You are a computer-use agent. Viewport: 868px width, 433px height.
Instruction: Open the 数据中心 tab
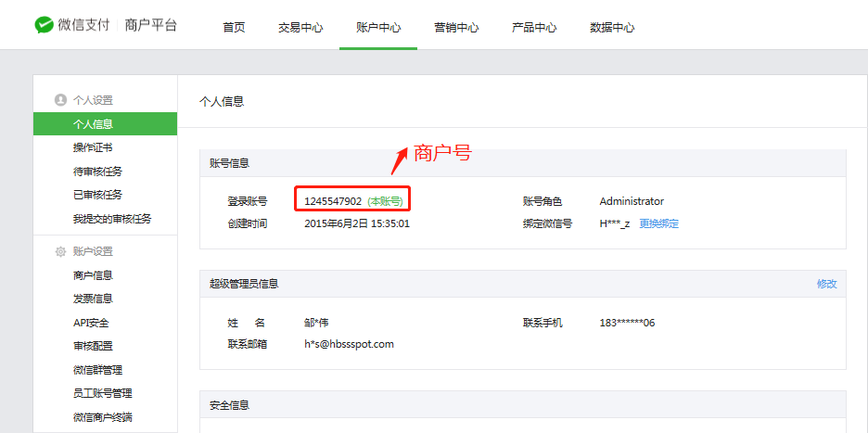click(x=612, y=27)
